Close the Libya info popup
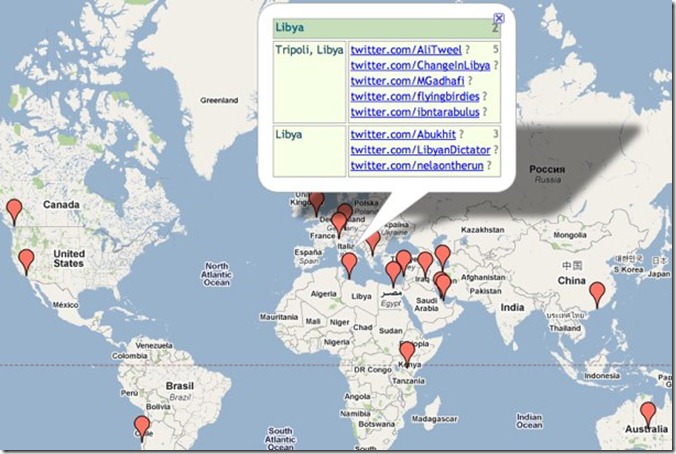 pos(499,18)
